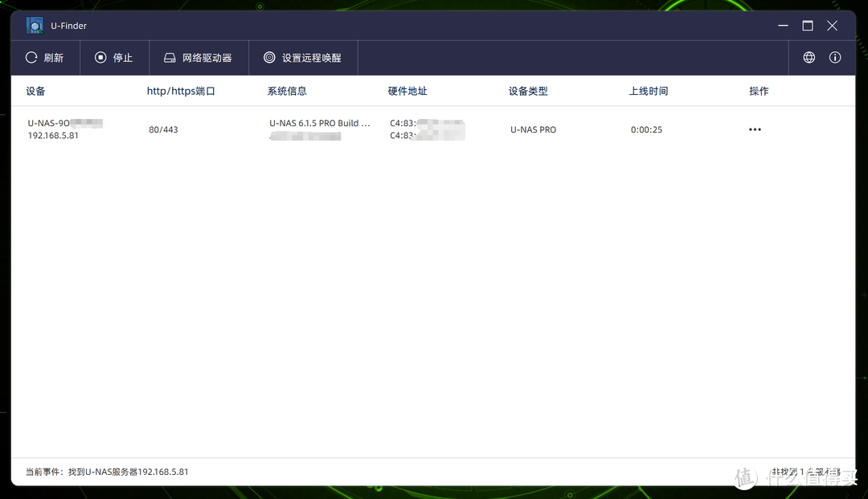Click the 系统信息 column header

[x=287, y=91]
